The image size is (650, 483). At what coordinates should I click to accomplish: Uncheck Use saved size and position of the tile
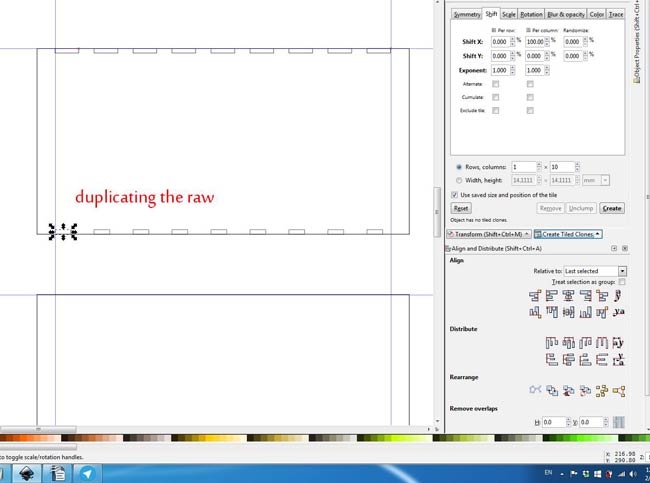454,195
